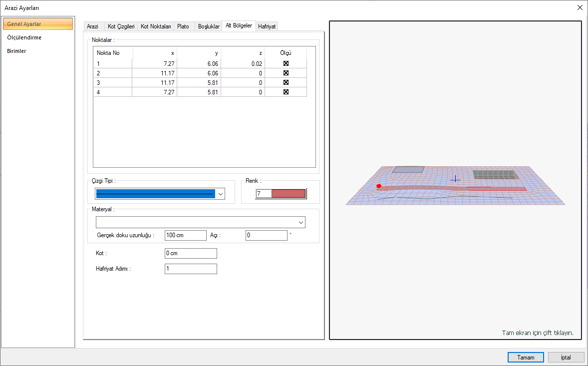The height and width of the screenshot is (366, 588).
Task: Switch to the Arazi tab
Action: [92, 26]
